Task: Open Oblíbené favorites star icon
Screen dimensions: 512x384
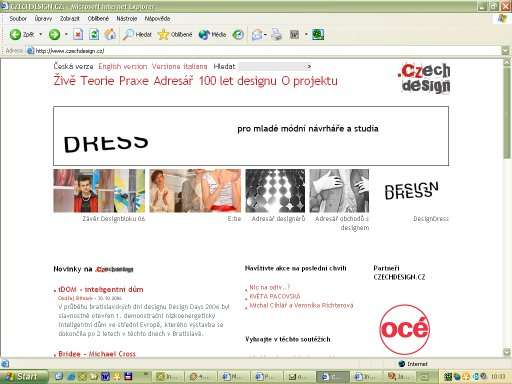Action: (175, 34)
